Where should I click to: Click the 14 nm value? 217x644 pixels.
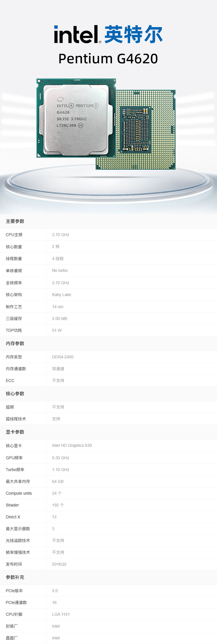click(x=58, y=307)
